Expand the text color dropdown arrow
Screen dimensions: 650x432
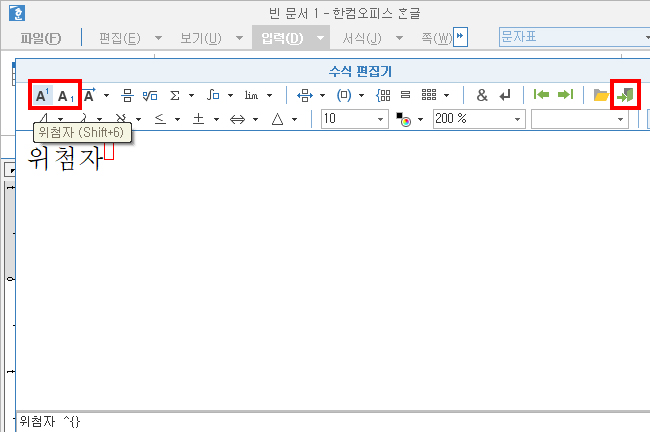tap(420, 120)
